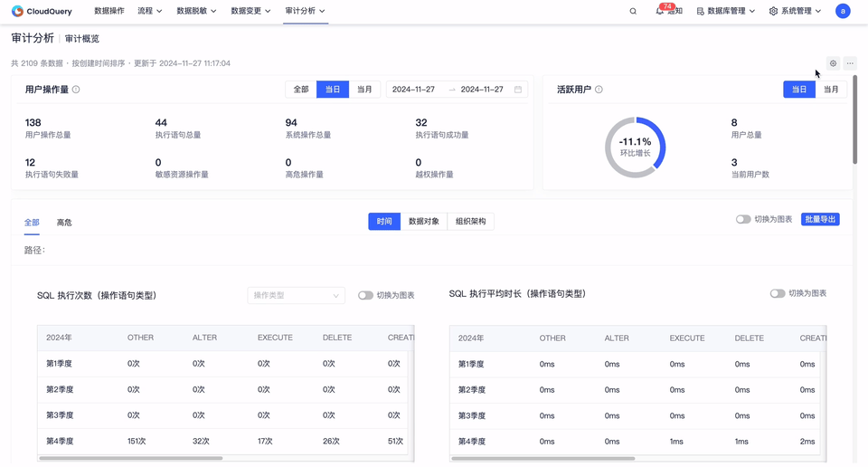Click the 8 用户总量 value
868x467 pixels.
pos(734,122)
